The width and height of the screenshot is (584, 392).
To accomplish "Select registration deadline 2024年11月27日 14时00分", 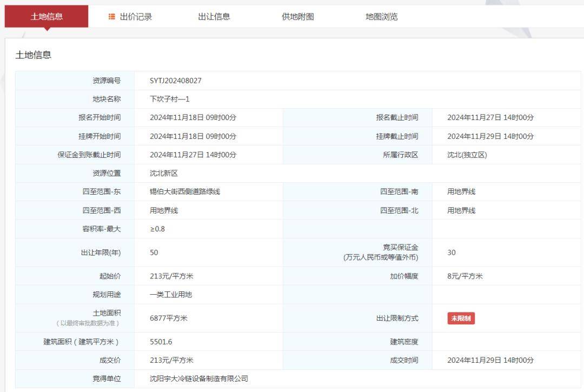I will pos(490,118).
